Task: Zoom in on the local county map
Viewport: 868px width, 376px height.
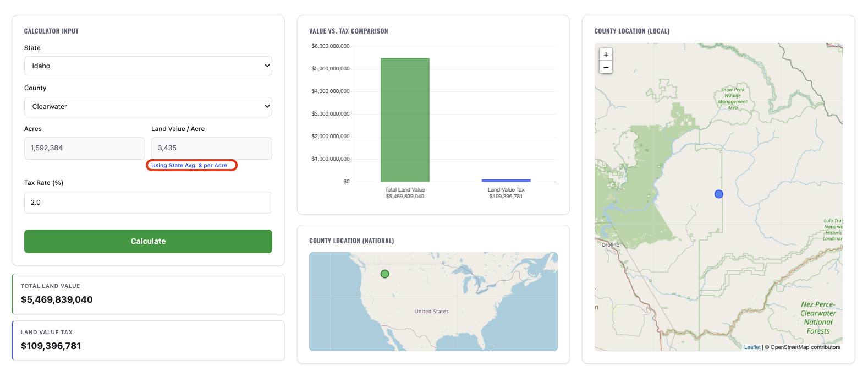Action: click(x=606, y=55)
